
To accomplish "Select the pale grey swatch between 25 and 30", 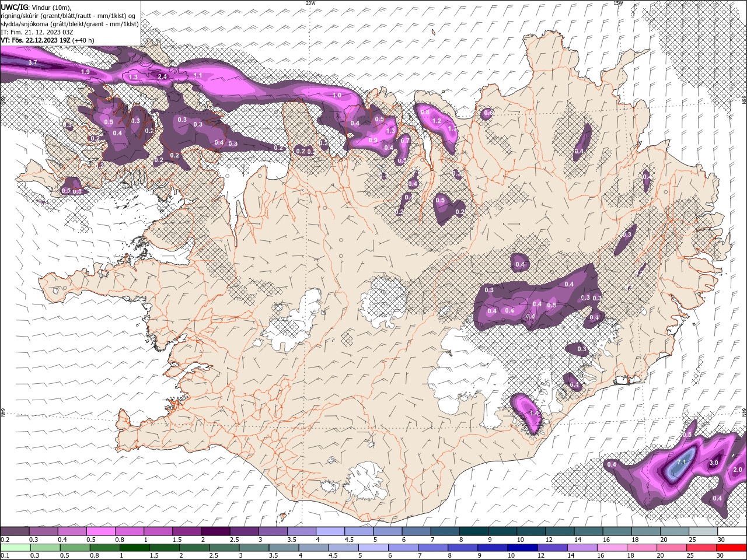I will 703,531.
